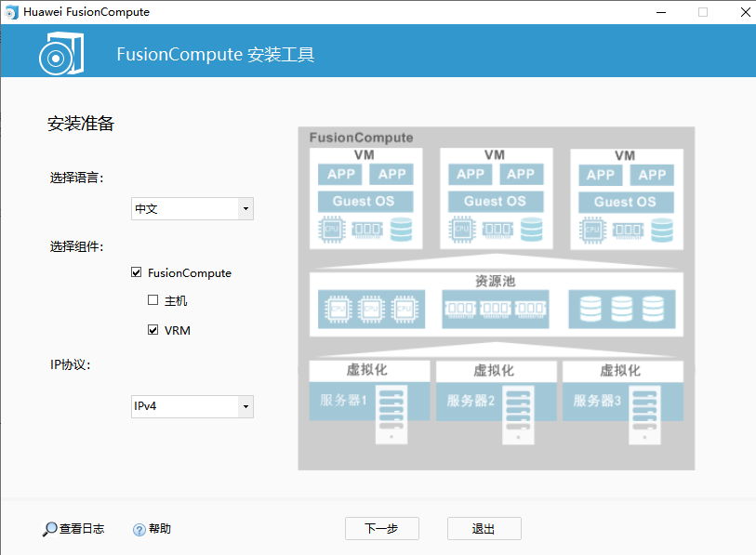This screenshot has height=555, width=756.
Task: Click the 退出 button
Action: [484, 528]
